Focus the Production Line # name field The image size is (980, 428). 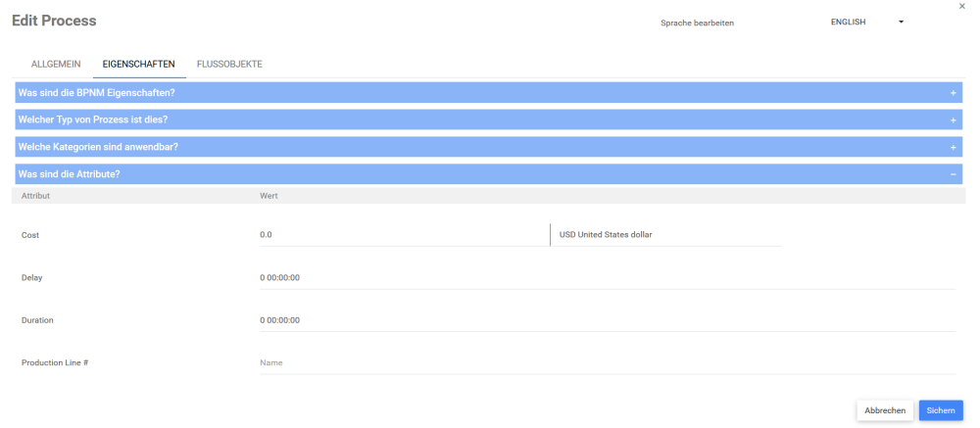coord(606,363)
